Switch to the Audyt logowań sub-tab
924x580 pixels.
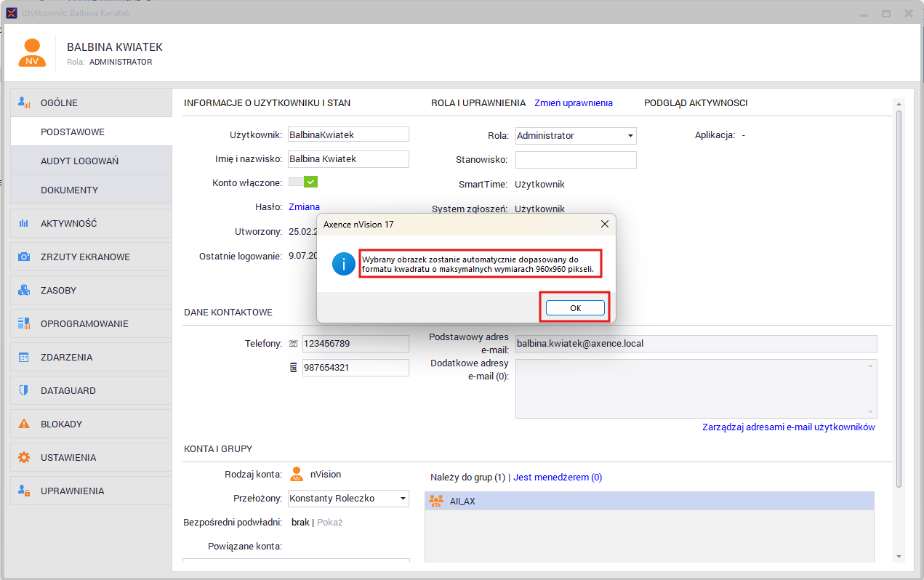92,161
